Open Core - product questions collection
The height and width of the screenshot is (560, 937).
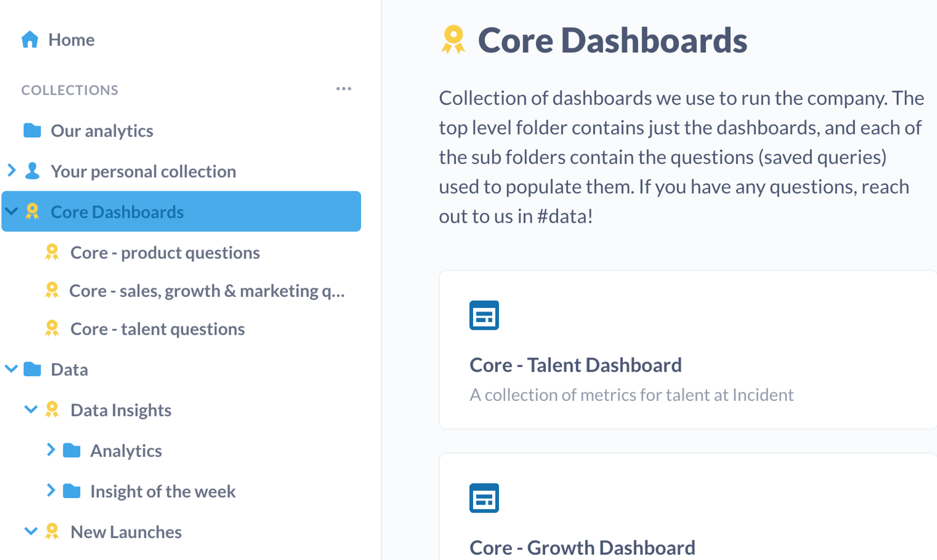point(165,253)
